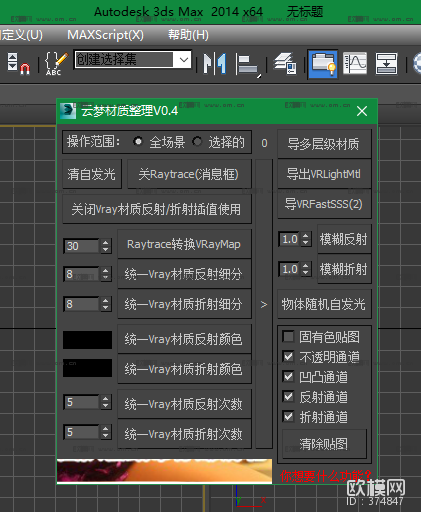
Task: Open the refraction color black swatch
Action: pos(87,368)
